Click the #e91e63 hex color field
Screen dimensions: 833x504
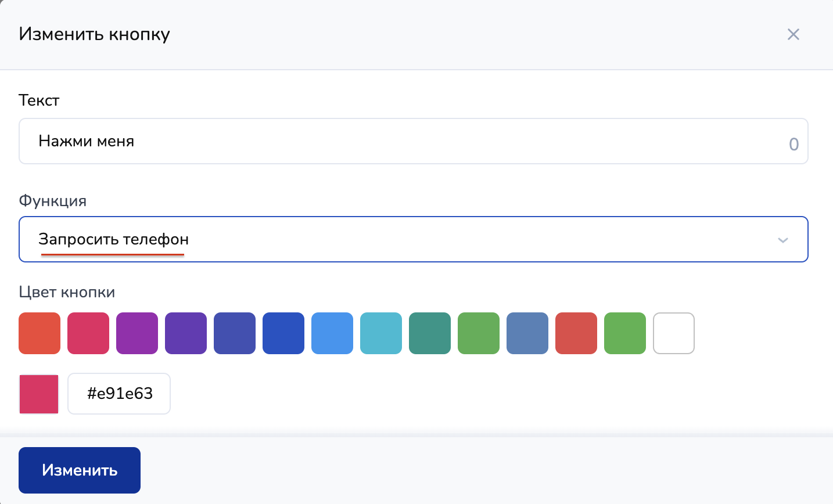tap(119, 394)
